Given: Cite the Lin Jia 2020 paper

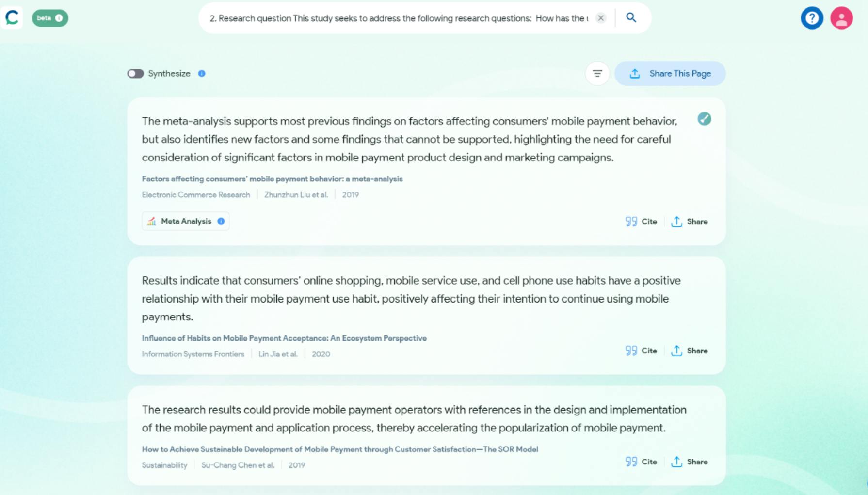Looking at the screenshot, I should pyautogui.click(x=641, y=351).
